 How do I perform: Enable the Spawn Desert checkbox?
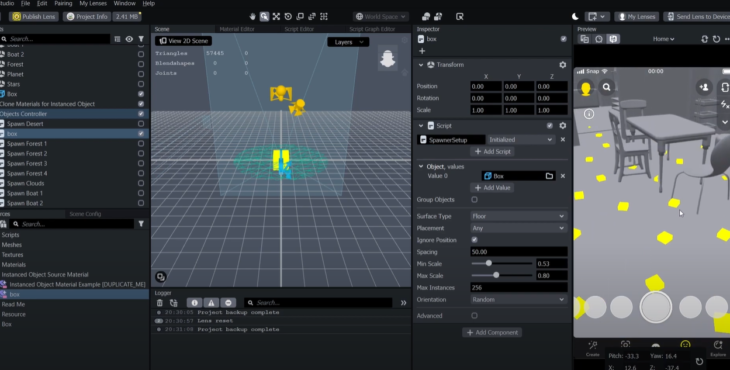click(x=141, y=124)
